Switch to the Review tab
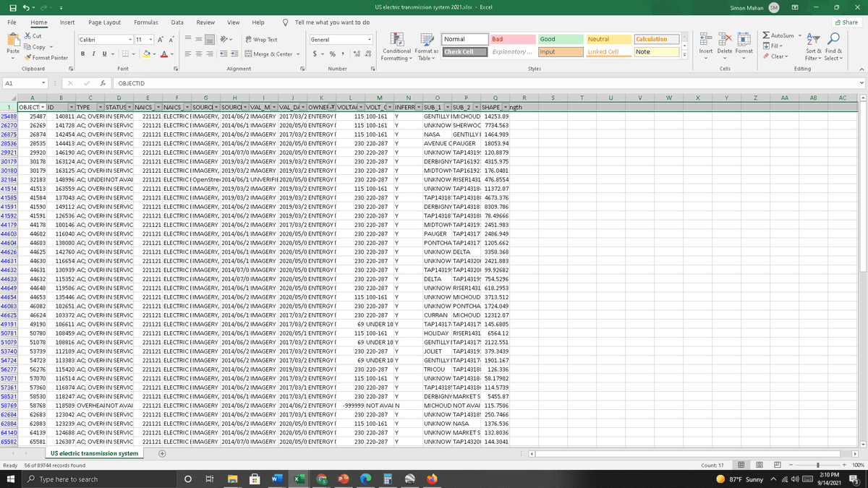This screenshot has width=868, height=488. pos(205,22)
